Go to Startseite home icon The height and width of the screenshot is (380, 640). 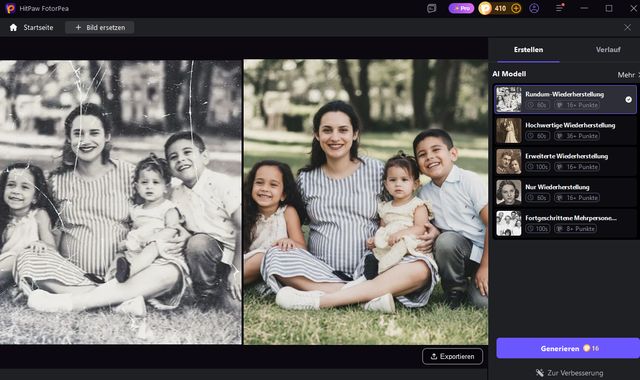[13, 27]
